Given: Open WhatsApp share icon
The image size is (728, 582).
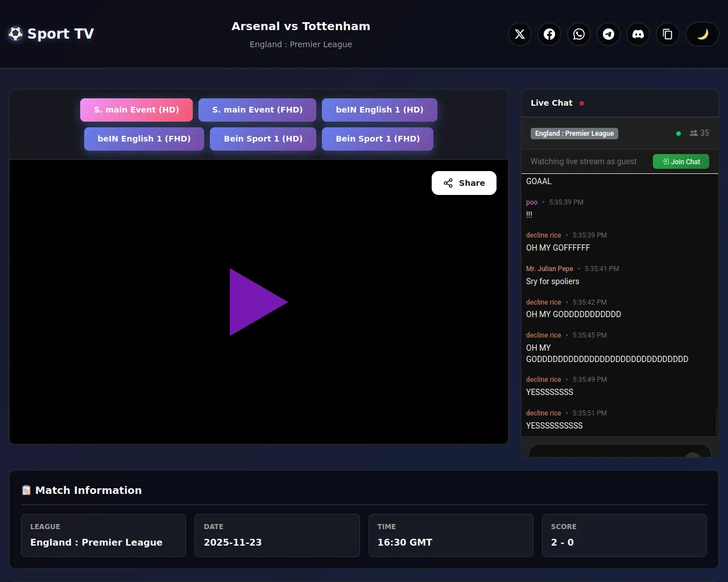Looking at the screenshot, I should click(x=579, y=34).
